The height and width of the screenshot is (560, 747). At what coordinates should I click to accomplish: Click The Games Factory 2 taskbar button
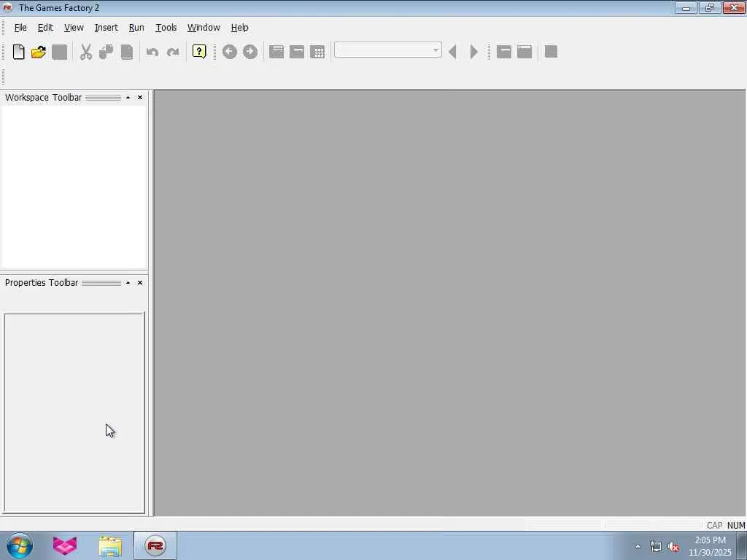click(155, 545)
